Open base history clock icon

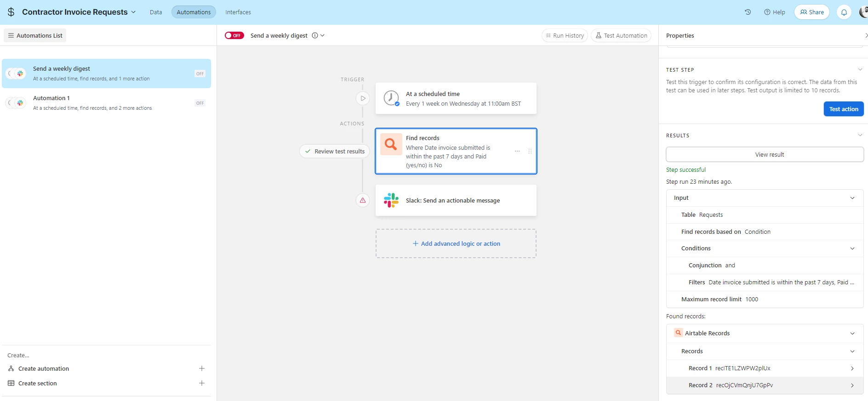[748, 12]
